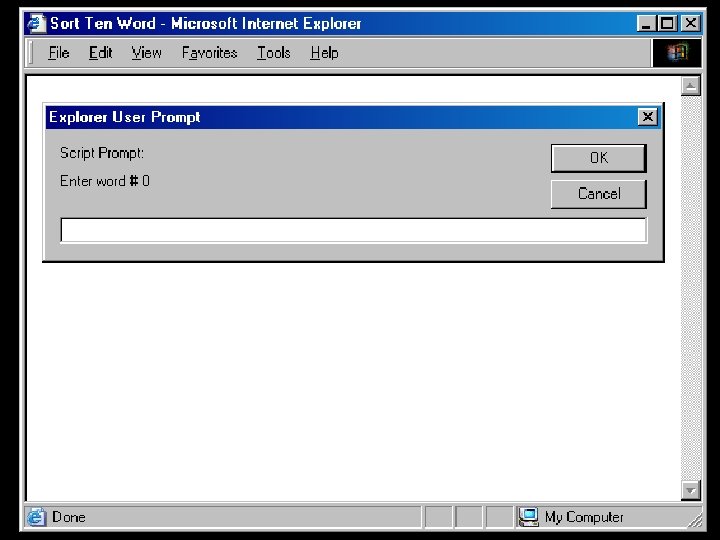Minimize the Internet Explorer window
Viewport: 720px width, 540px height.
click(647, 23)
